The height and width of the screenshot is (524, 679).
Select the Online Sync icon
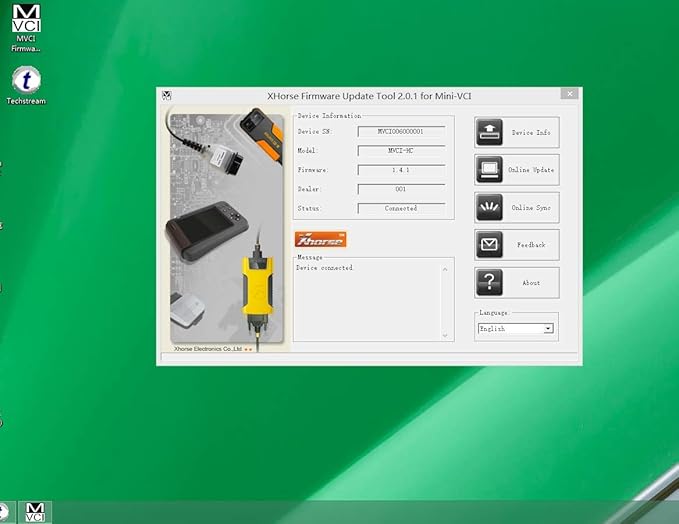[489, 207]
